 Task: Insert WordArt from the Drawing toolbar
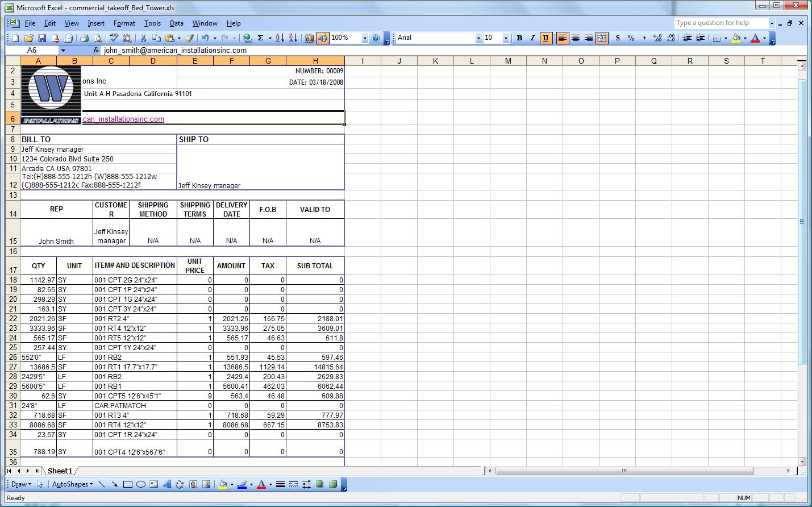(x=167, y=484)
